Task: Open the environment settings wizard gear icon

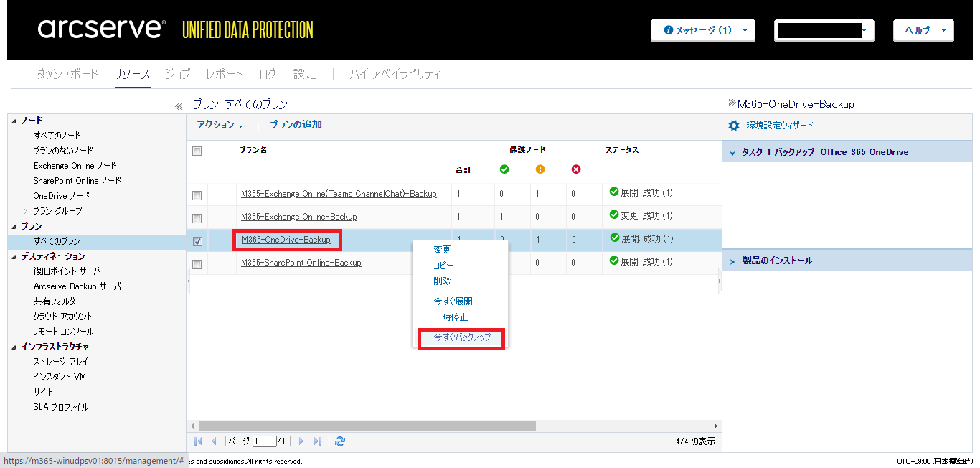Action: point(733,126)
